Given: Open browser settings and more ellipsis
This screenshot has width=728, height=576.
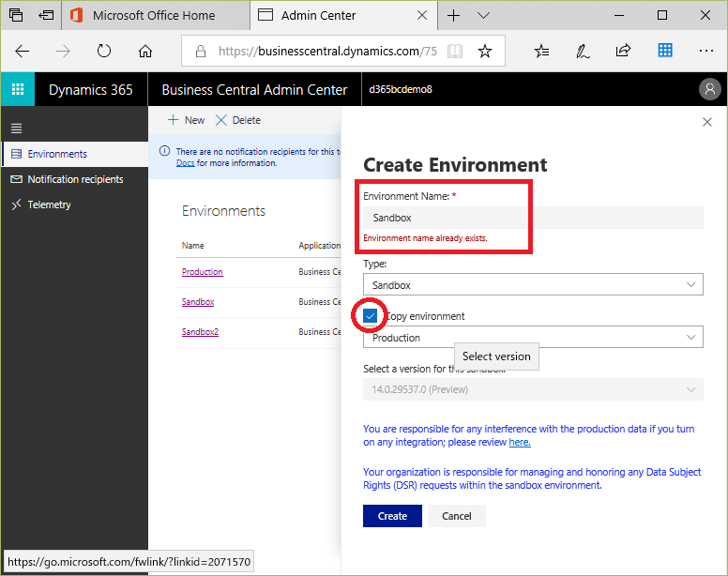Looking at the screenshot, I should click(x=705, y=51).
